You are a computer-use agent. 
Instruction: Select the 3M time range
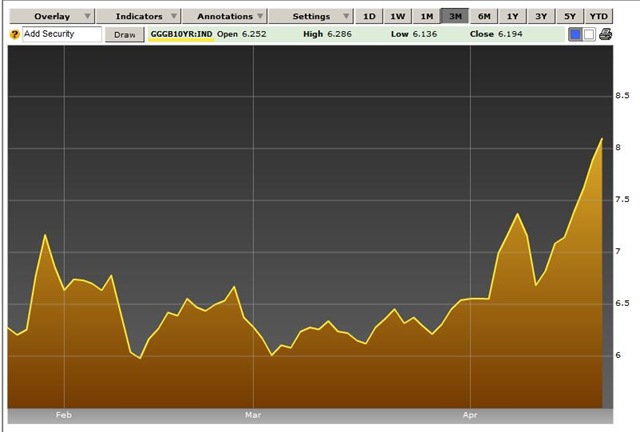click(x=455, y=16)
